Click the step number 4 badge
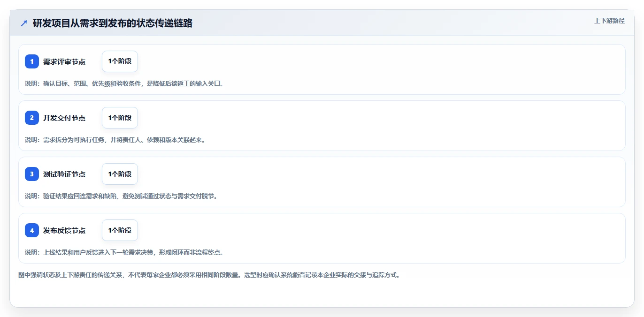644x317 pixels. tap(32, 230)
